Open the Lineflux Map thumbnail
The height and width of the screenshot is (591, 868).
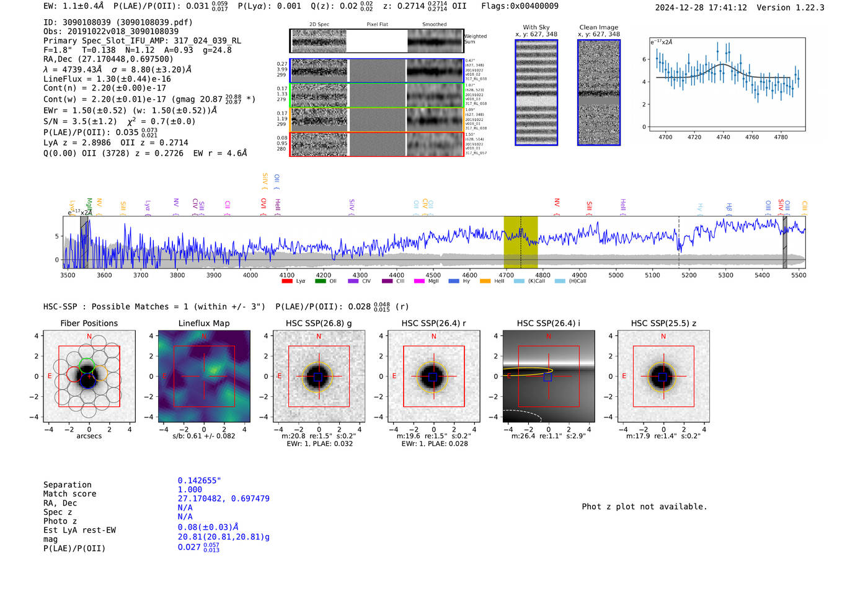point(204,376)
